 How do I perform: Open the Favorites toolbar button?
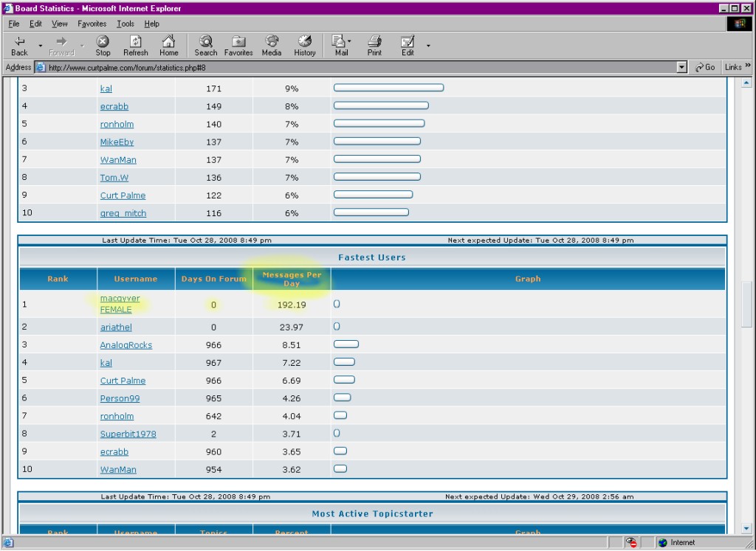pyautogui.click(x=238, y=46)
